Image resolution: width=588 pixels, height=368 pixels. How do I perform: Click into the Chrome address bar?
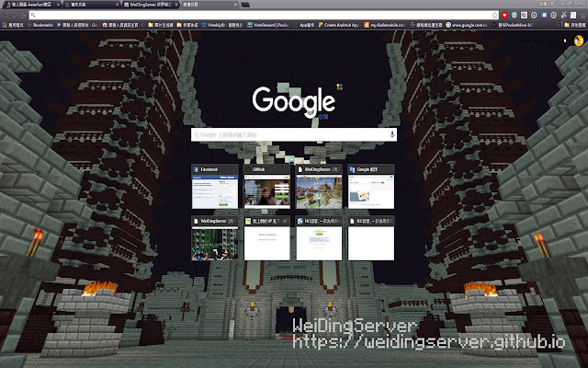click(265, 16)
